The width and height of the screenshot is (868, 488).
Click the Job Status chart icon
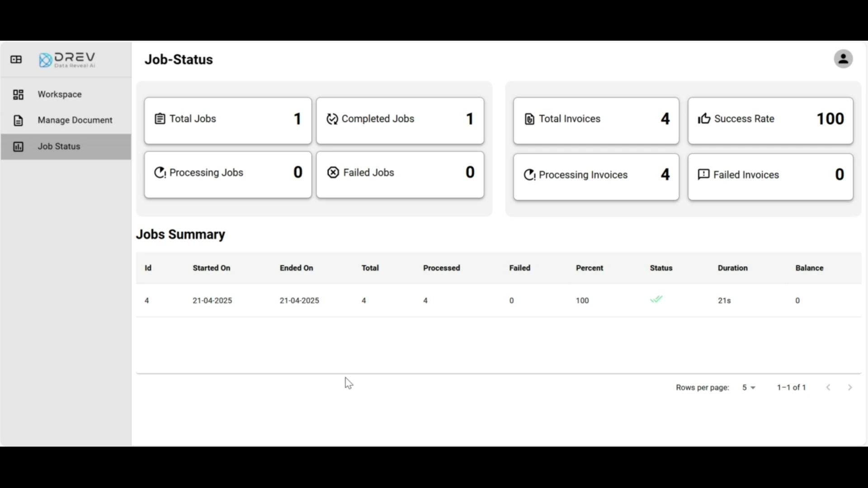click(18, 147)
